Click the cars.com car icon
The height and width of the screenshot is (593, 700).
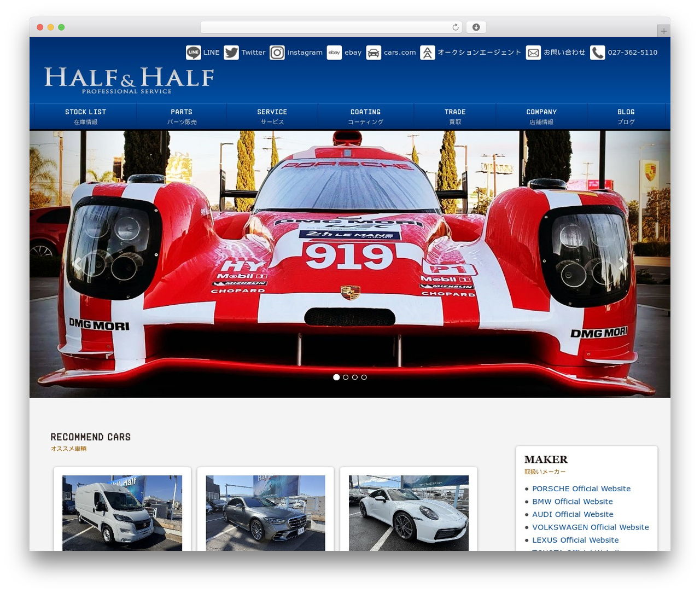point(374,53)
